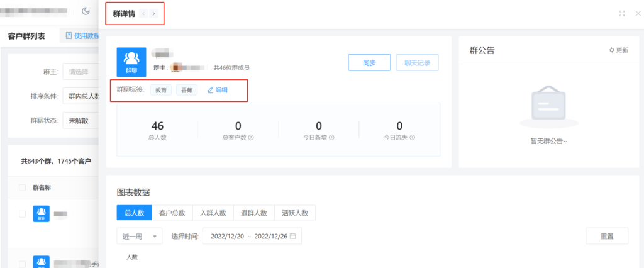Screen dimensions: 644x268
Task: Click the 总人数 46 statistic
Action: click(x=157, y=130)
